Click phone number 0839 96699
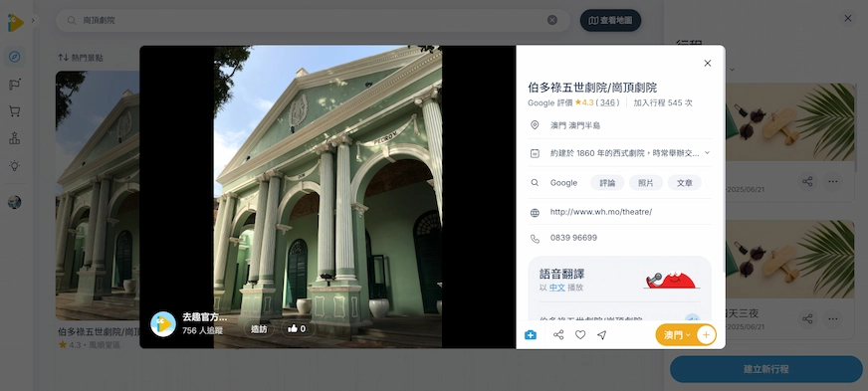This screenshot has width=868, height=391. (x=573, y=238)
